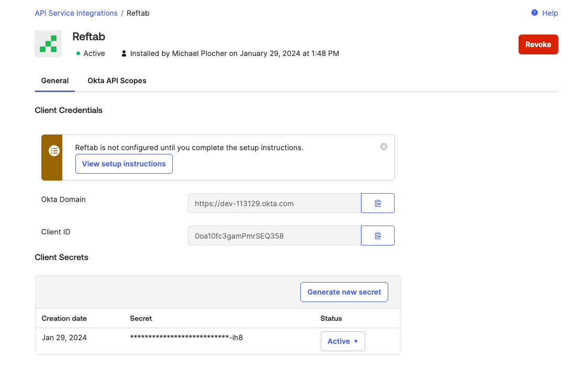The height and width of the screenshot is (392, 574).
Task: Dismiss the setup instructions notice
Action: 384,147
